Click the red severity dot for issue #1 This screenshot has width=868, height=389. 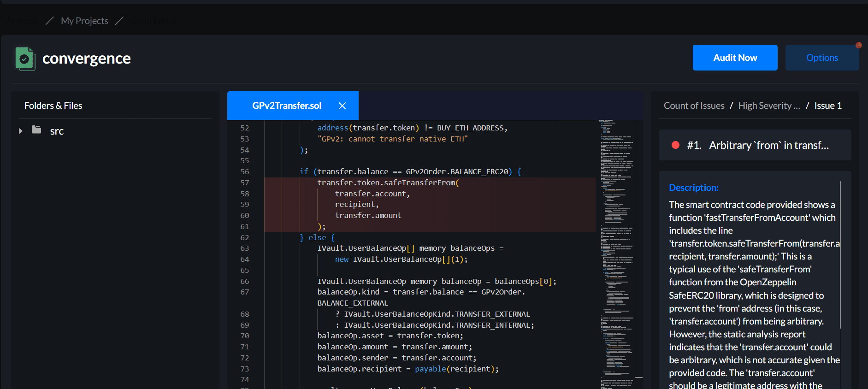click(x=675, y=145)
